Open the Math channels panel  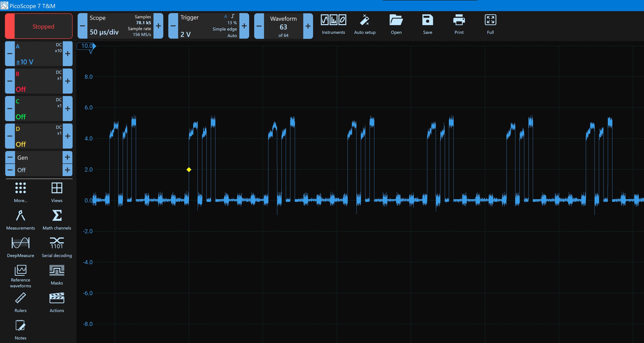coord(57,220)
